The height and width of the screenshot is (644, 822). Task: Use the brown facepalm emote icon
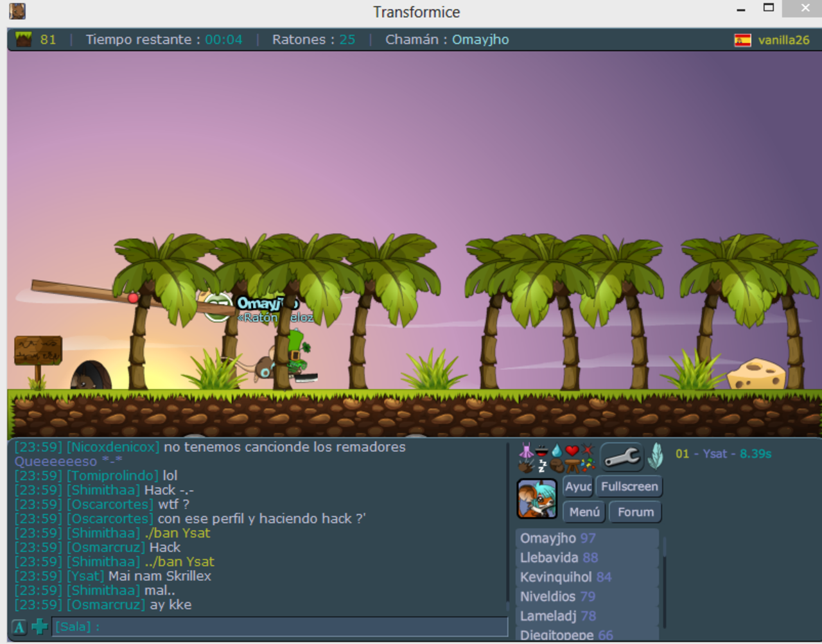(x=557, y=466)
